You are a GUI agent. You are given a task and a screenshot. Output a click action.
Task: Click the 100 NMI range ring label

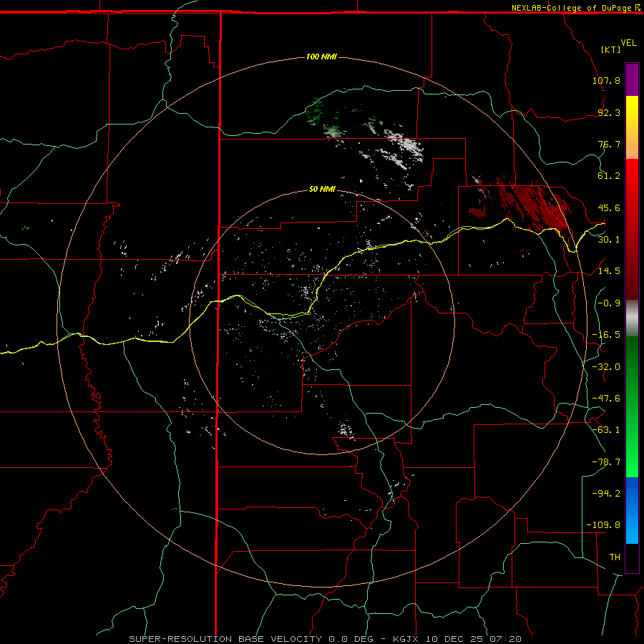point(321,57)
